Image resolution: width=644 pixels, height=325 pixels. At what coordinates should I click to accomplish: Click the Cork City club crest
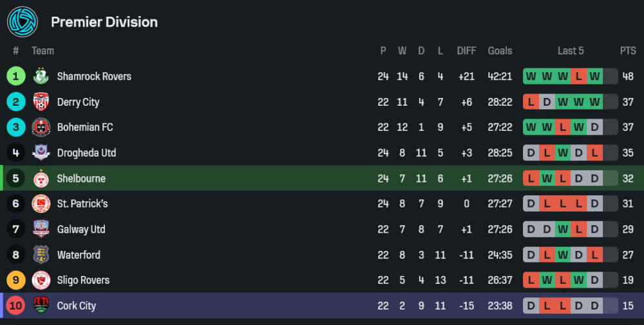(41, 306)
